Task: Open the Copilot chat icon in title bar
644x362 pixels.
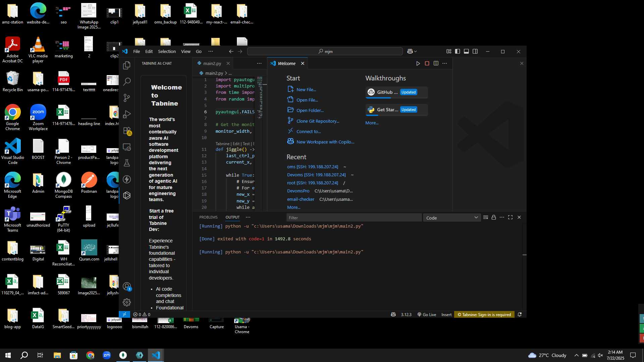Action: (x=410, y=51)
